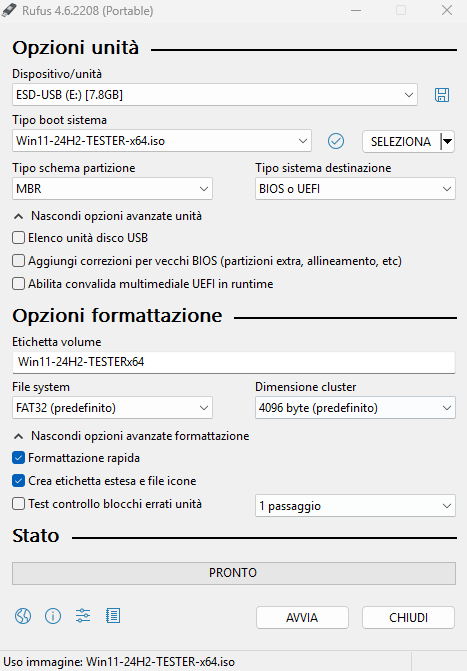
Task: Open the Tipo boot sistema ISO dropdown
Action: (x=162, y=141)
